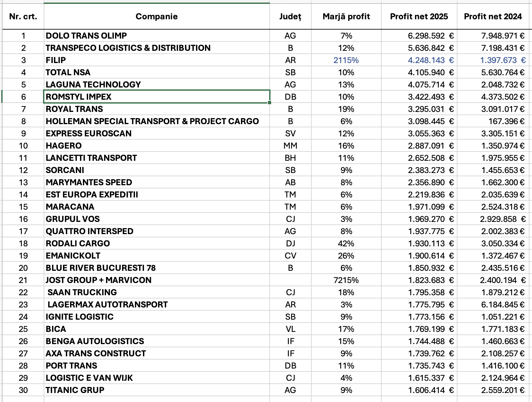
Task: Select the ROYAL TRANS company cell
Action: 157,109
